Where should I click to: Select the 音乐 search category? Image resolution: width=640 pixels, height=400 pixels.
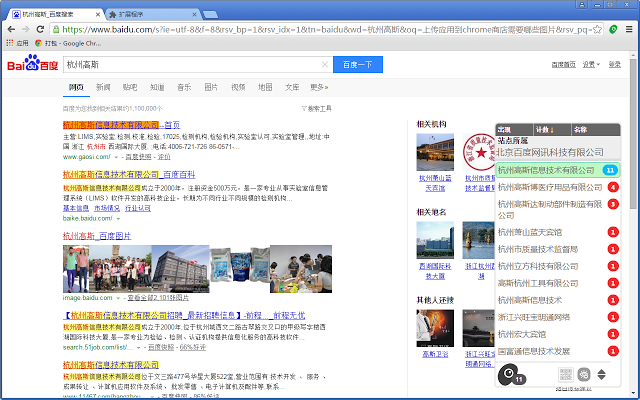[x=184, y=87]
